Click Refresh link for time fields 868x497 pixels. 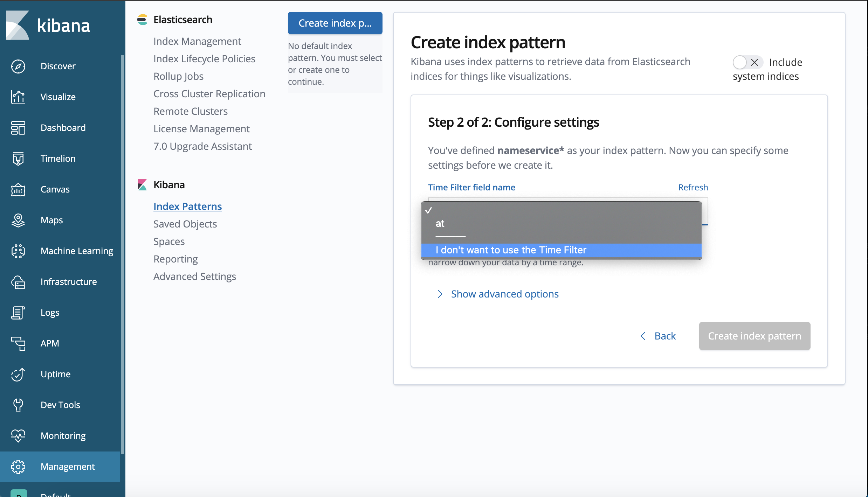coord(693,187)
